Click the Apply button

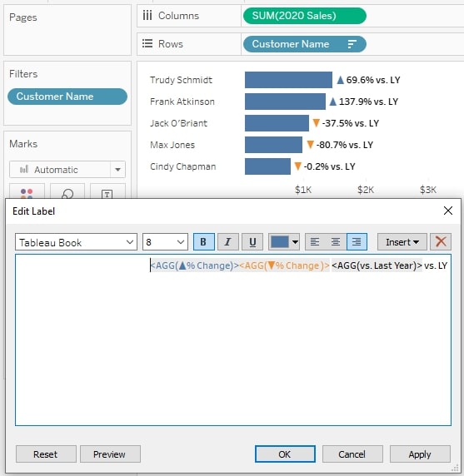420,454
